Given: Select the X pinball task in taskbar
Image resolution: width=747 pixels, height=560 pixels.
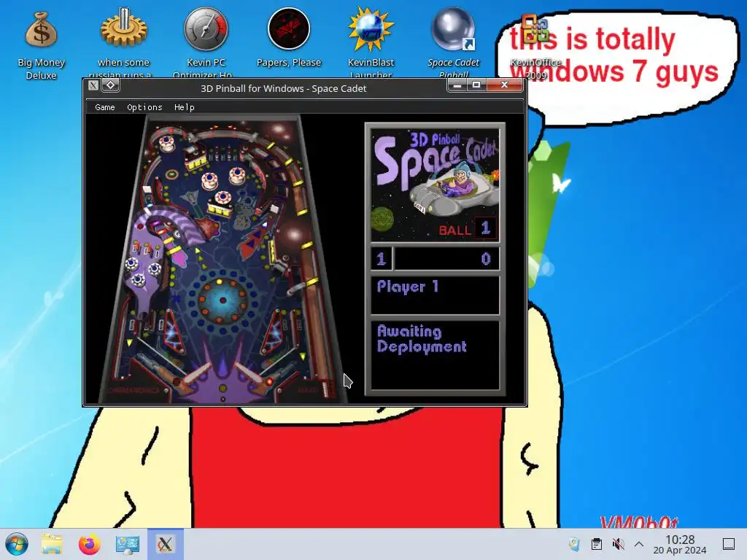Looking at the screenshot, I should tap(166, 544).
